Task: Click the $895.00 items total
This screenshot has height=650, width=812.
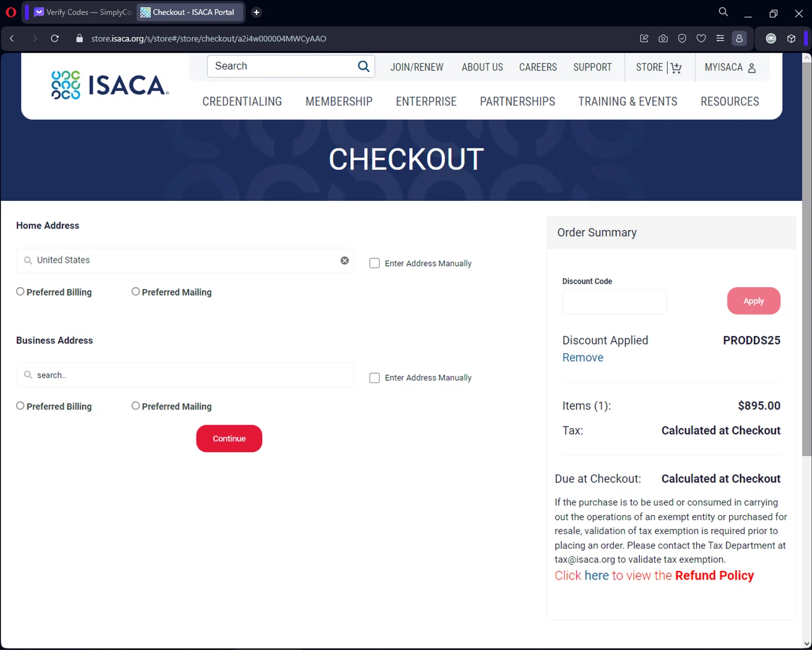Action: (x=759, y=406)
